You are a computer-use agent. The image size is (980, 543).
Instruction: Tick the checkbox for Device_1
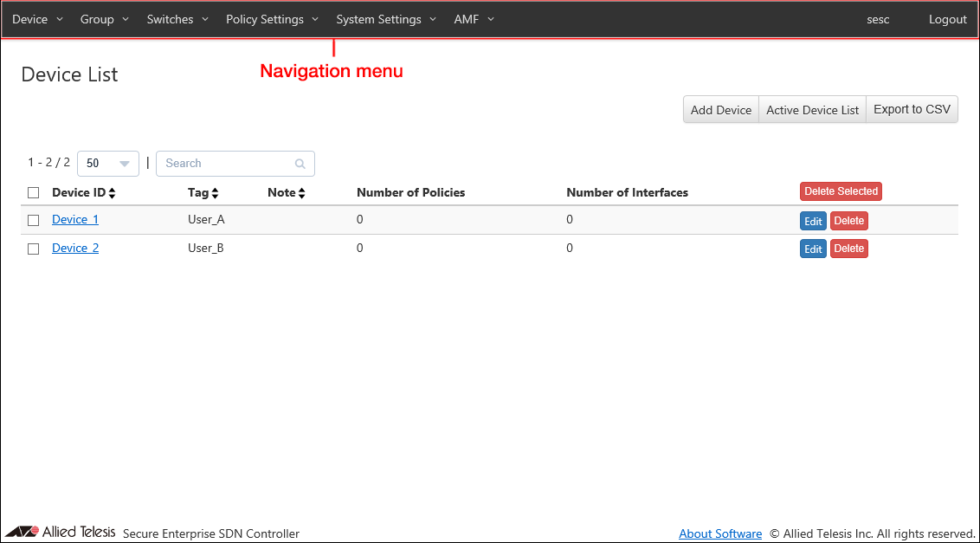tap(34, 220)
